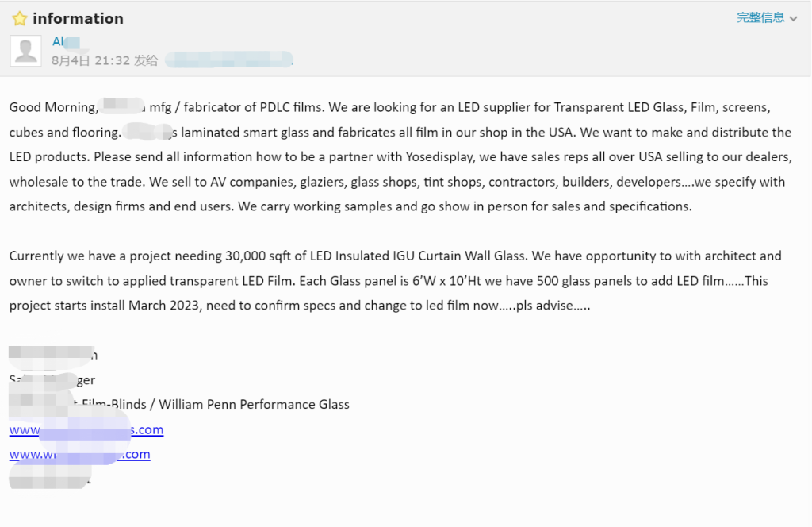Star the "information" email
This screenshot has width=812, height=527.
click(x=20, y=19)
